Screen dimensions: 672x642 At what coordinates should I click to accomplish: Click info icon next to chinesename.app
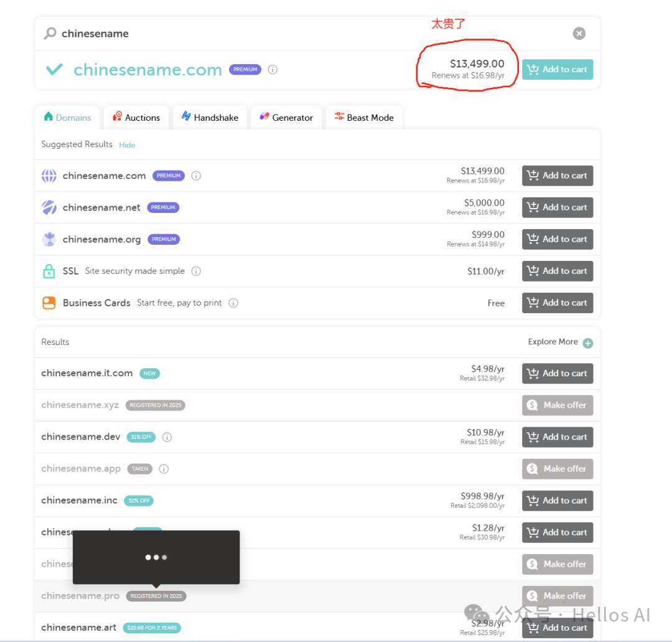click(x=164, y=469)
